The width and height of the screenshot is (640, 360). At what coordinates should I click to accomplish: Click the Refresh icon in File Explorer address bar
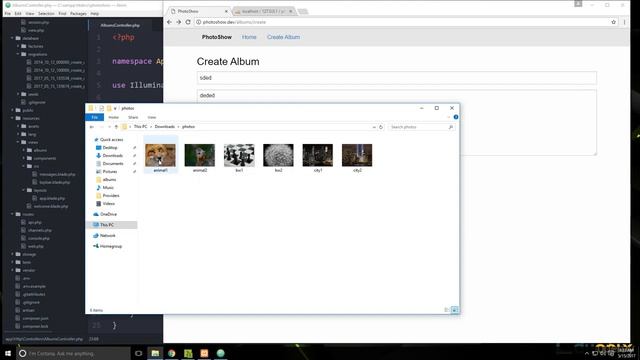(x=381, y=127)
